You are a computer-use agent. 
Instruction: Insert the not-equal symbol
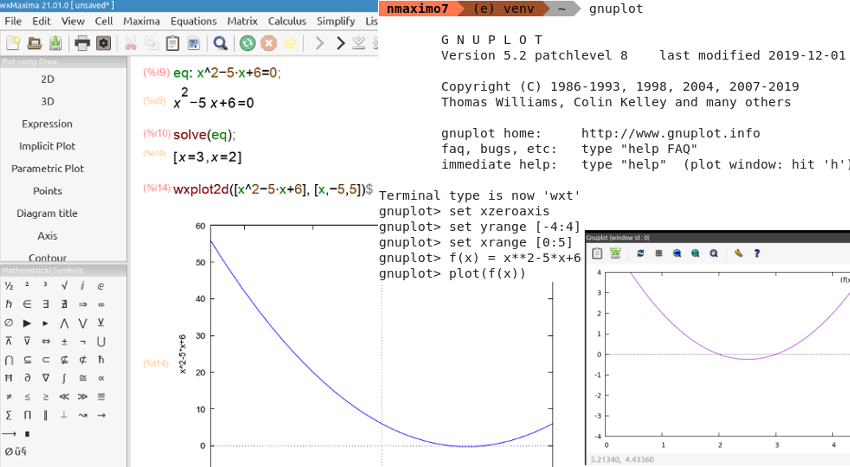[9, 396]
